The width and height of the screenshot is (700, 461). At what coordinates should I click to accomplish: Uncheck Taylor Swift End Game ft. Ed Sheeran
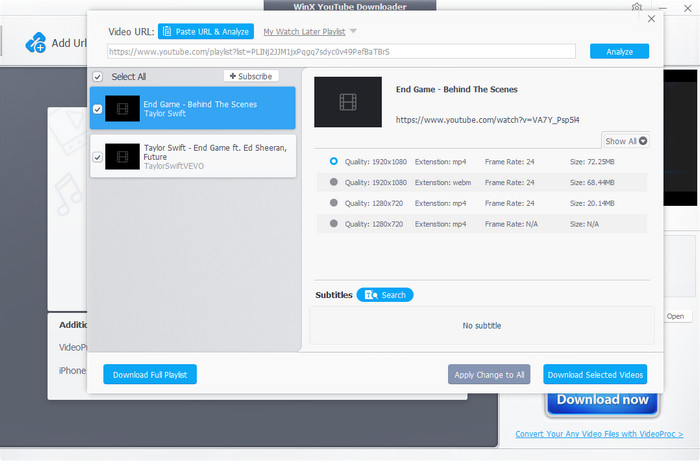click(97, 157)
